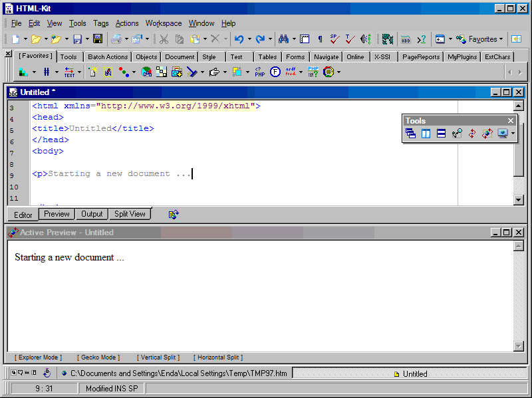This screenshot has height=398, width=532.
Task: Click the temp file path in status bar
Action: tap(178, 373)
